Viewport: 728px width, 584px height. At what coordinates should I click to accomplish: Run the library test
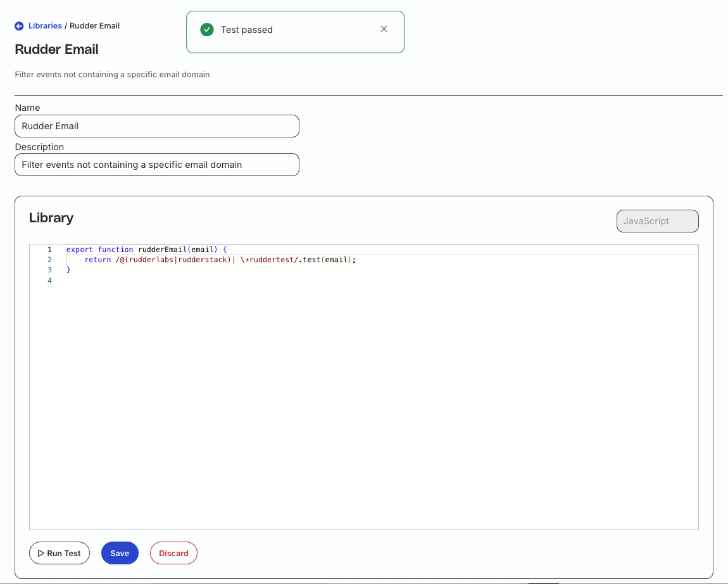[x=60, y=553]
